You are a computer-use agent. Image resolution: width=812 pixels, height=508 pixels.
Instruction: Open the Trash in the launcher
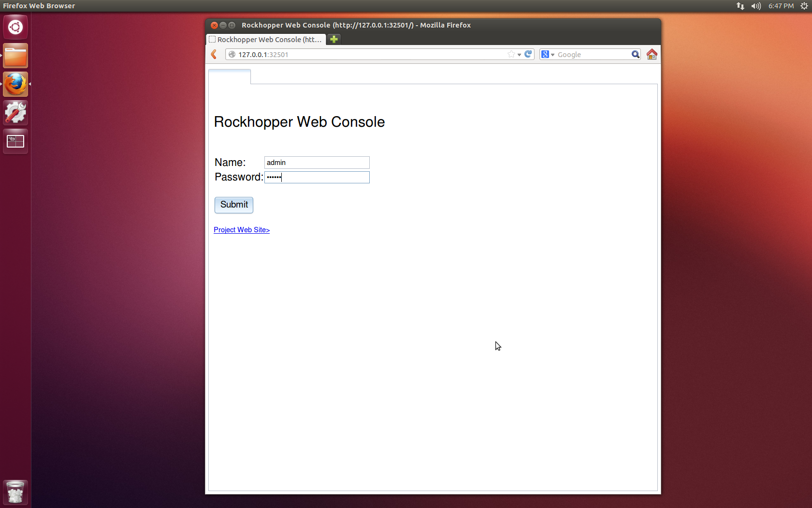coord(15,492)
